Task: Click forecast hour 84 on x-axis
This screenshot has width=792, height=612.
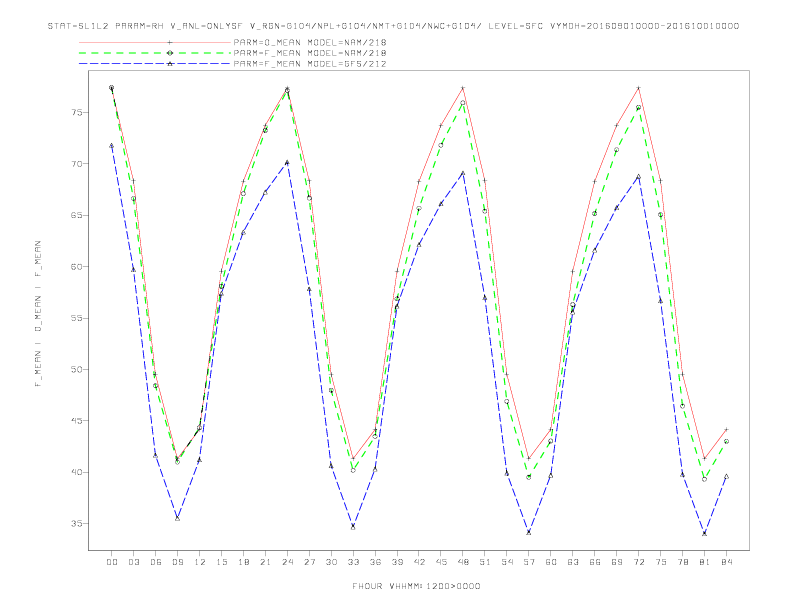Action: click(x=726, y=562)
